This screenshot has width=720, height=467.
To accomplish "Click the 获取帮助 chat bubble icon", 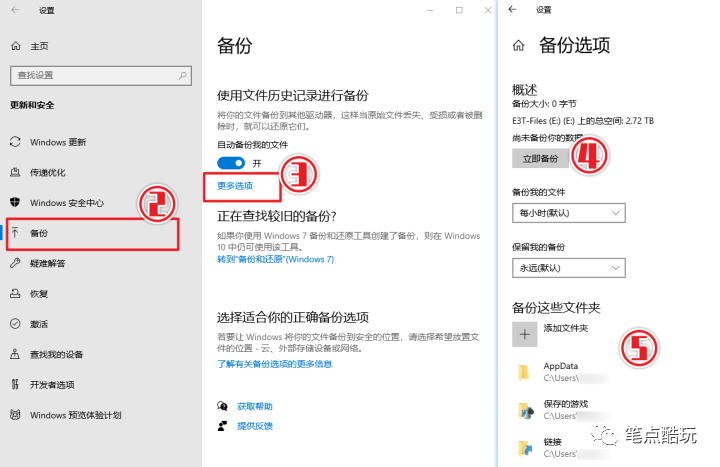I will (222, 406).
